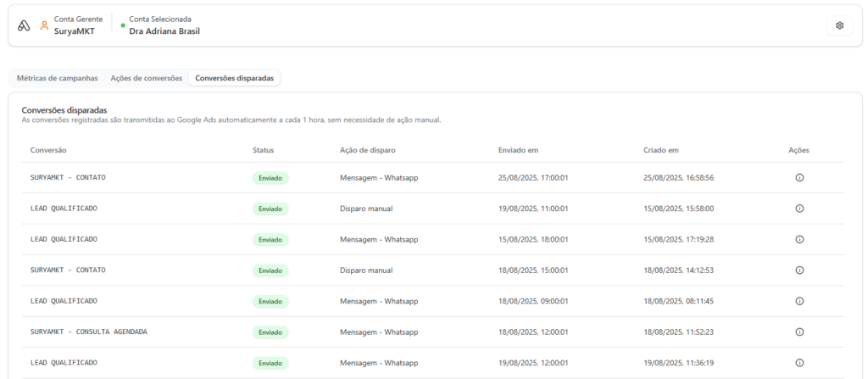Open info icon for conversion created 15/08/2025, 15:58:00
Viewport: 868px width, 379px height.
(x=798, y=209)
